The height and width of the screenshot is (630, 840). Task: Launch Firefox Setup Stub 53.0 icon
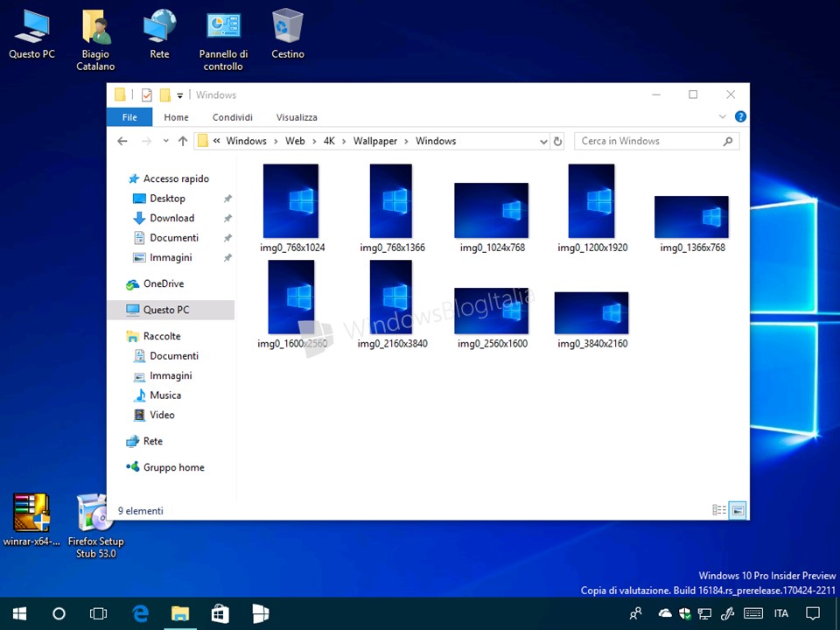tap(95, 525)
